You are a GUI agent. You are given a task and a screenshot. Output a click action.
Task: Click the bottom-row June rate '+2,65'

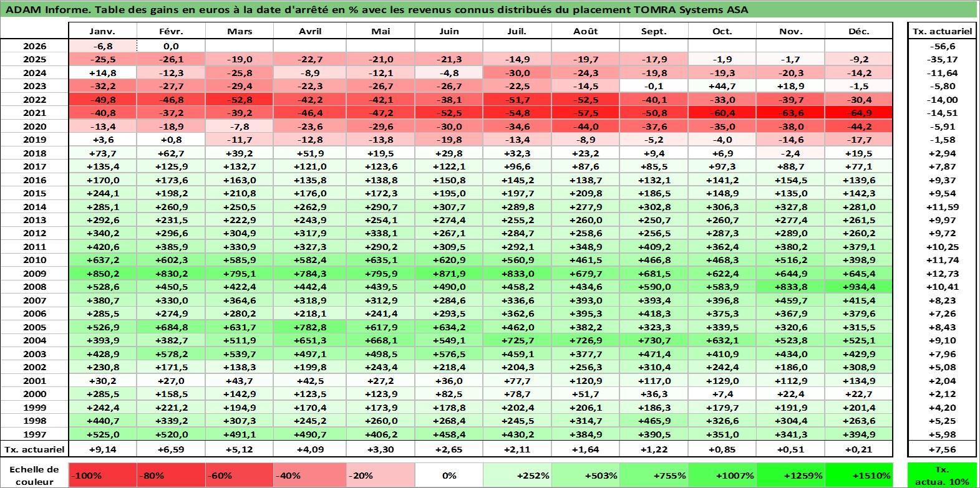click(x=449, y=449)
